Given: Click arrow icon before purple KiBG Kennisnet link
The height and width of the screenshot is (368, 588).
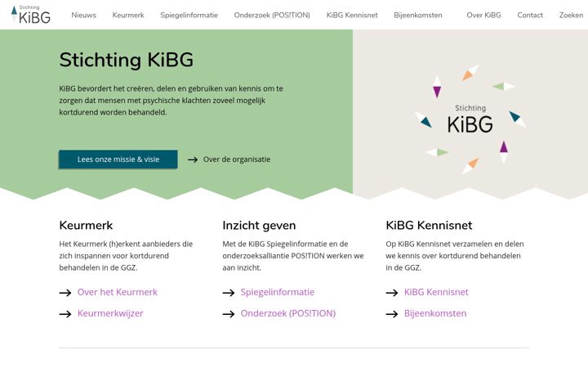Looking at the screenshot, I should click(392, 293).
